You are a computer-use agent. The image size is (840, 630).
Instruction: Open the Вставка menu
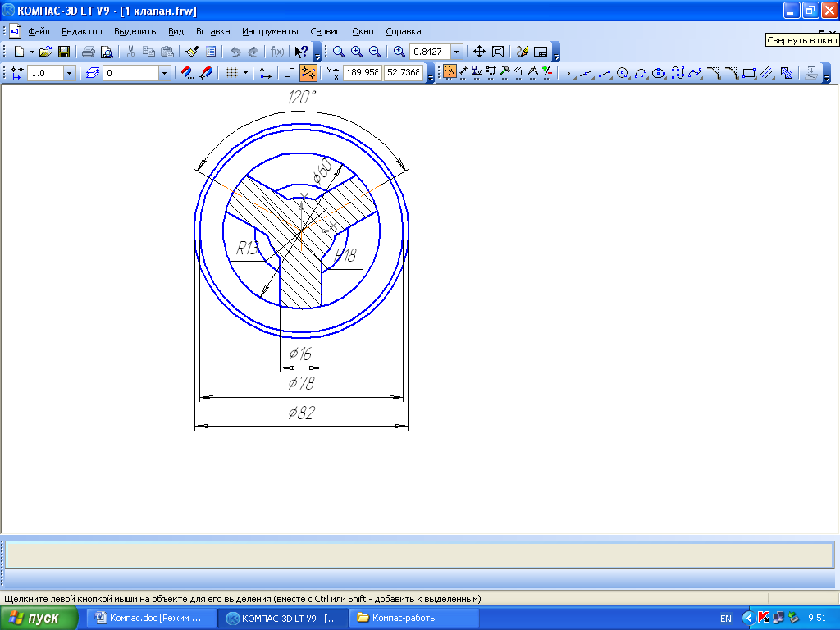pos(213,31)
